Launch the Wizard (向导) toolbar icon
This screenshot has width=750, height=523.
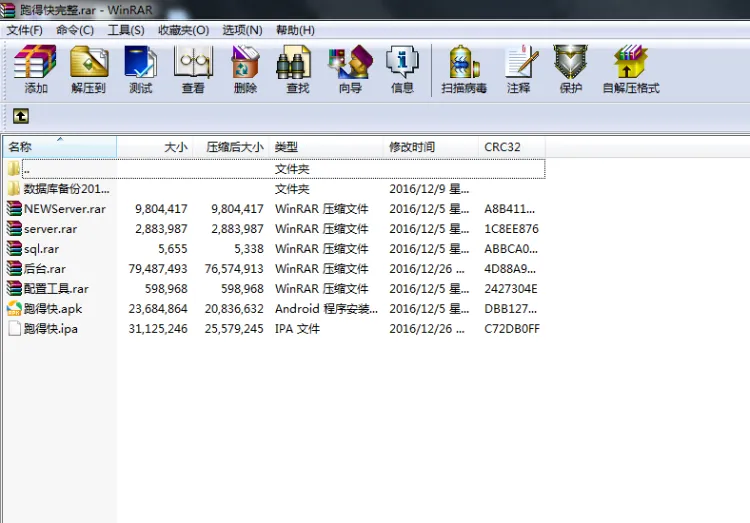click(x=351, y=61)
